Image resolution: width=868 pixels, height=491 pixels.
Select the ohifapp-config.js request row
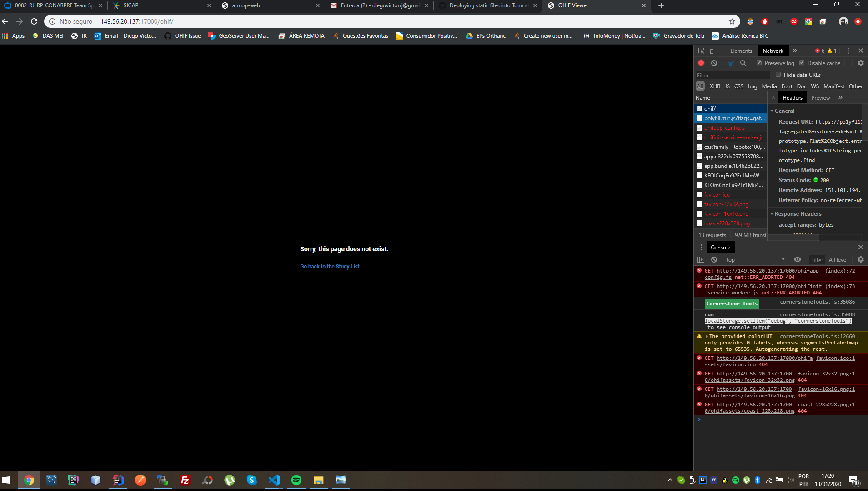(730, 128)
